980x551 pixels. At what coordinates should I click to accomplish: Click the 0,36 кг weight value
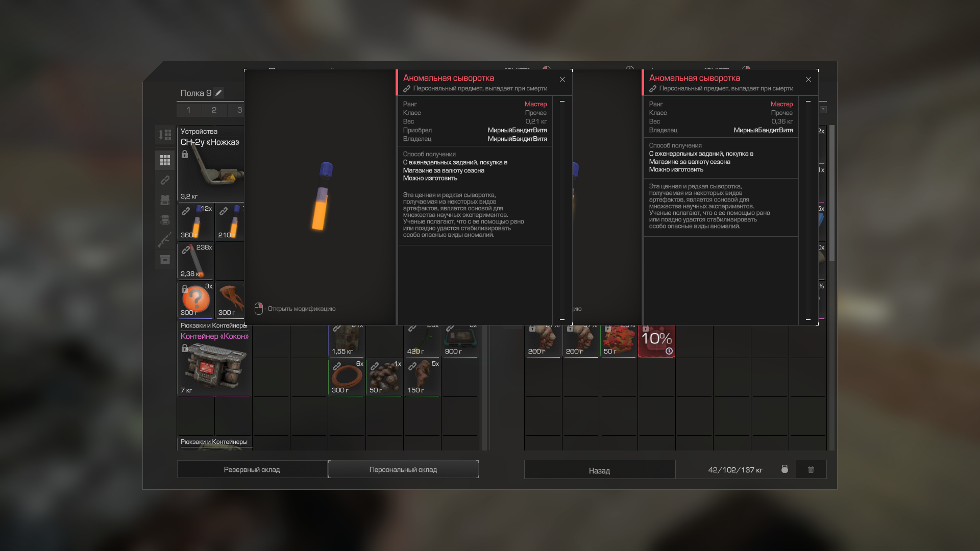782,121
